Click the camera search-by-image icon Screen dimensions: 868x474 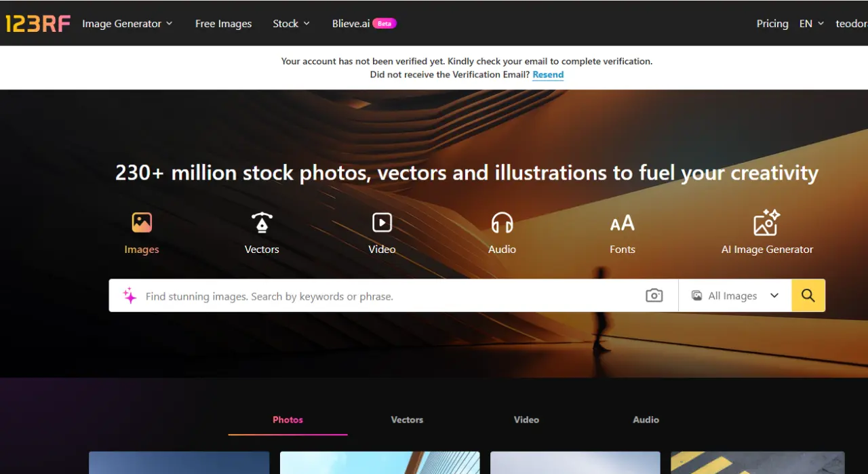654,296
